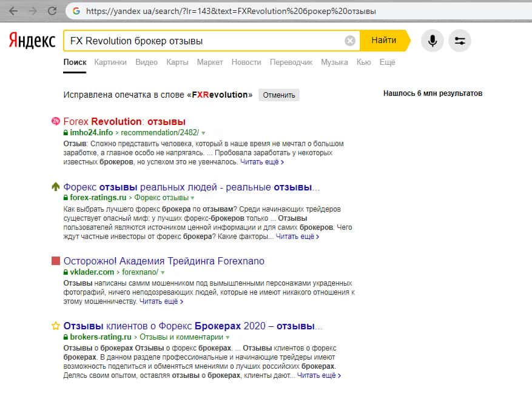Open the Forex Revolution: отзывы result
This screenshot has height=393, width=532.
pos(124,121)
